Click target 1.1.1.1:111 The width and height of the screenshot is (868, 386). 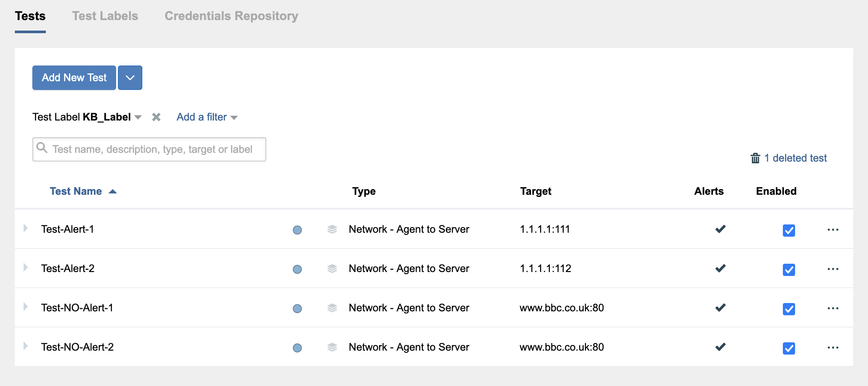pos(545,229)
